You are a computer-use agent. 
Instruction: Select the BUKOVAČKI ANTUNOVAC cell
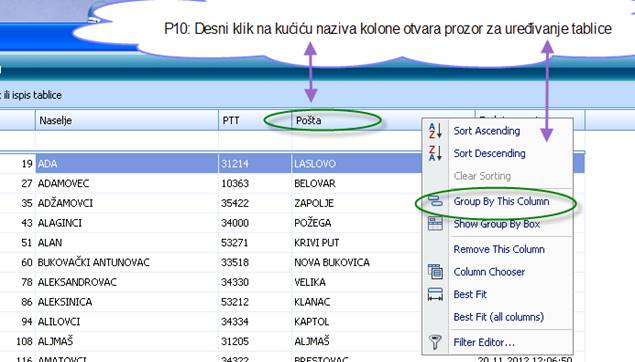coord(127,262)
